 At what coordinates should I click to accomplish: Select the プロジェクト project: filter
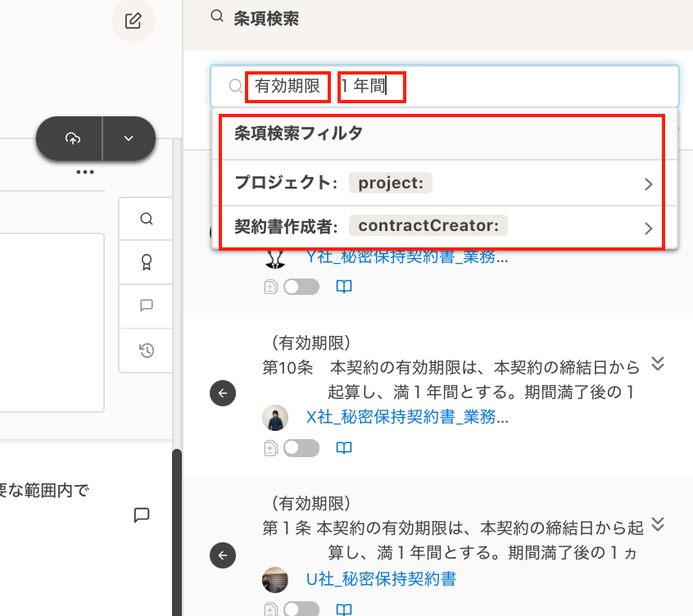[443, 183]
